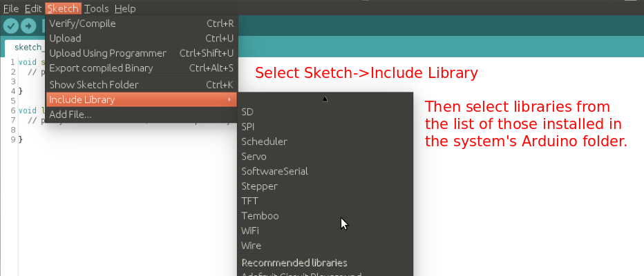The image size is (644, 276).
Task: Open the Edit menu
Action: (x=33, y=8)
